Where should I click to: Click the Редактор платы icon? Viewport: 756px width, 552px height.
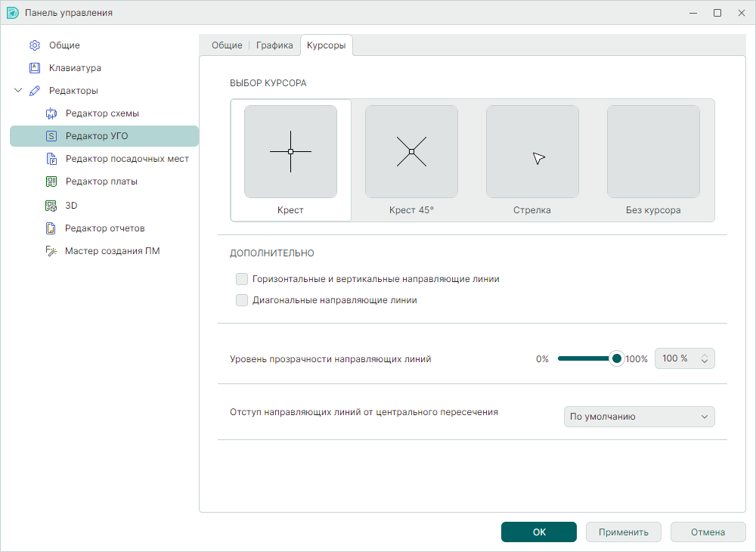(x=51, y=181)
